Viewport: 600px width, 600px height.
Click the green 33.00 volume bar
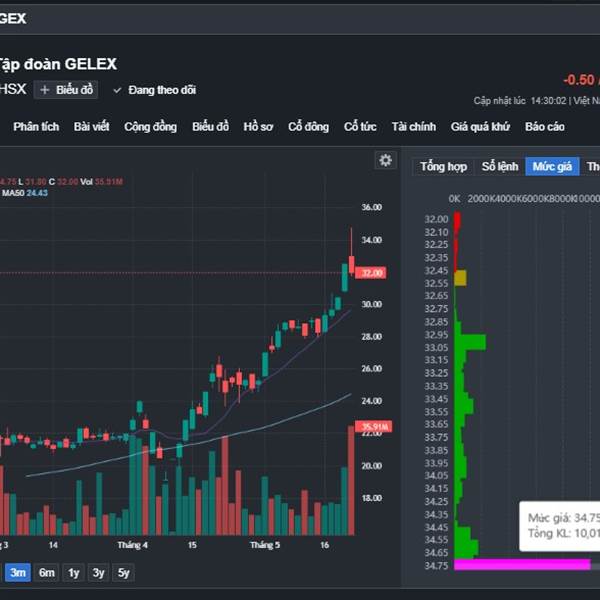click(470, 342)
